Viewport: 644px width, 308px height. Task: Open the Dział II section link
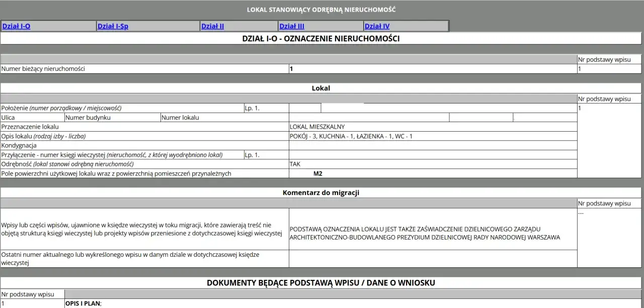[212, 26]
